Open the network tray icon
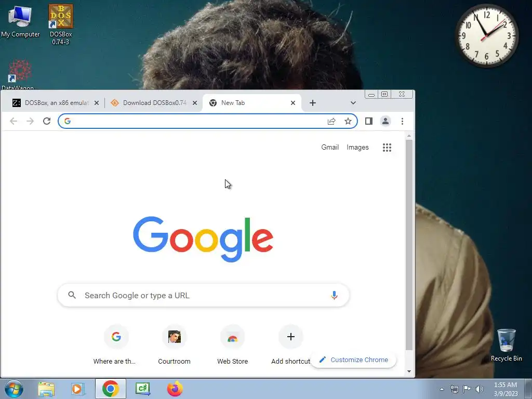532x399 pixels. (454, 389)
